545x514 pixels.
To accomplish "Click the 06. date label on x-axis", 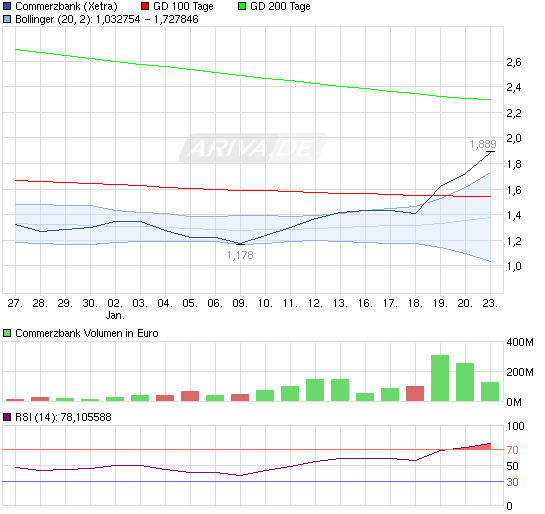I will [215, 303].
